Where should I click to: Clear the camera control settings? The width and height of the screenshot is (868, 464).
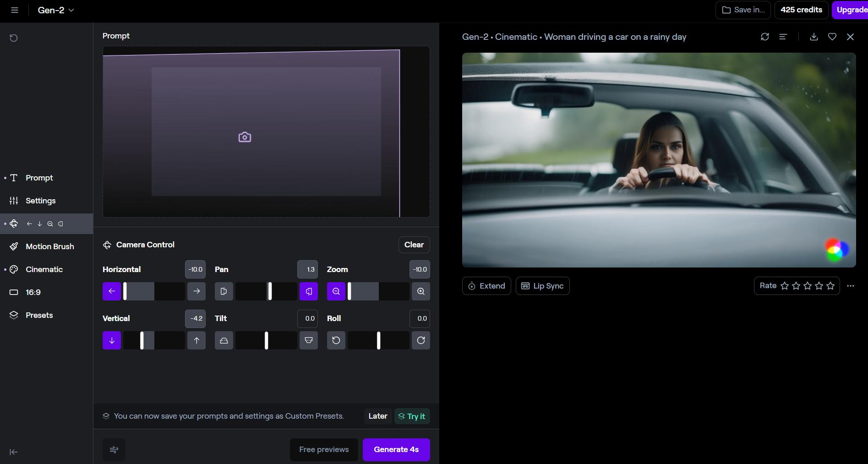click(414, 245)
